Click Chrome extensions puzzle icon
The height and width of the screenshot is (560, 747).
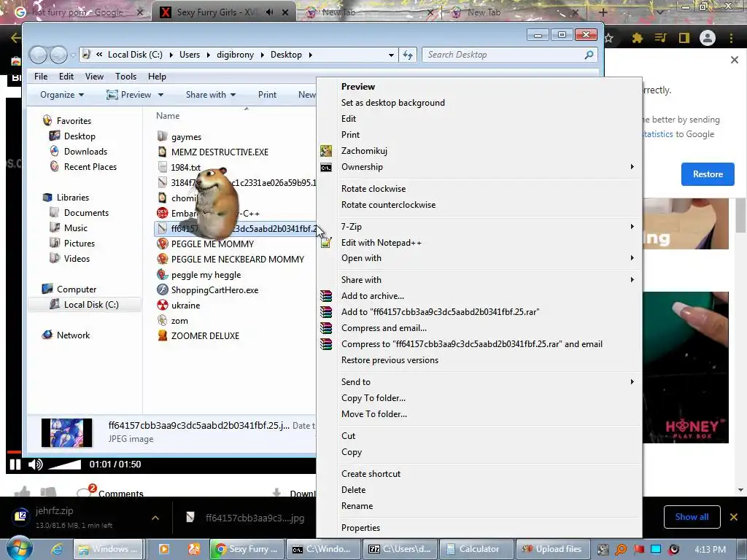637,38
